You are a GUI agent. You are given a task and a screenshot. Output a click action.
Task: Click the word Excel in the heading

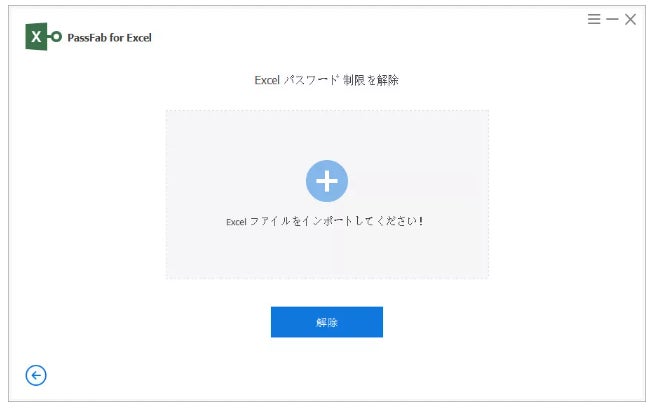267,80
